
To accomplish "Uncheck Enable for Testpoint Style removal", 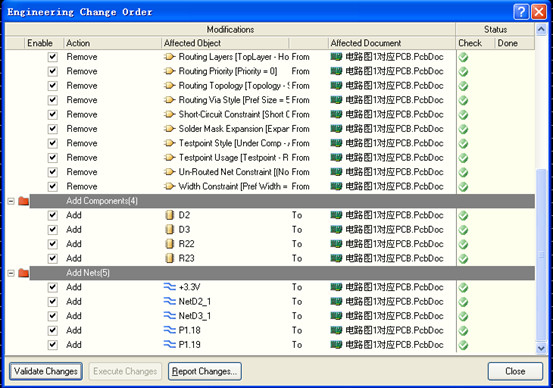I will [53, 143].
